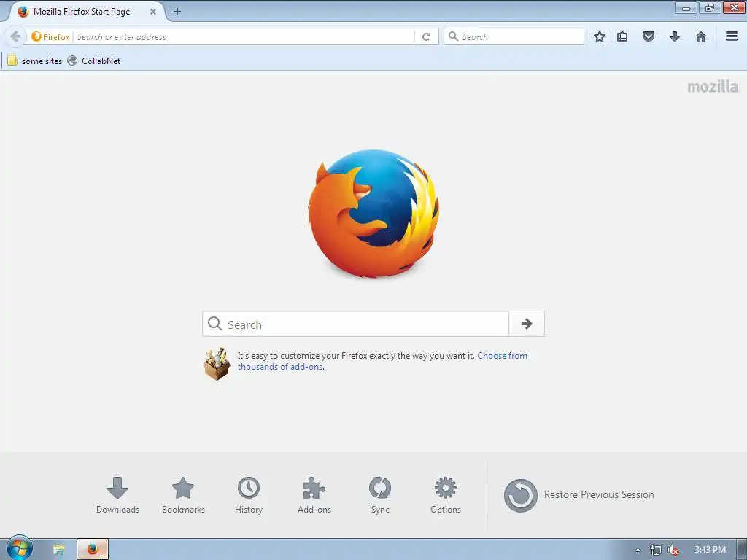Screen dimensions: 747x560
Task: Open the Windows Start menu
Action: [20, 548]
